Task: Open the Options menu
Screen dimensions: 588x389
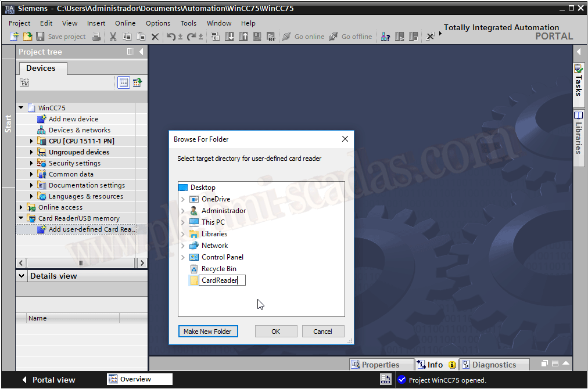Action: click(158, 23)
